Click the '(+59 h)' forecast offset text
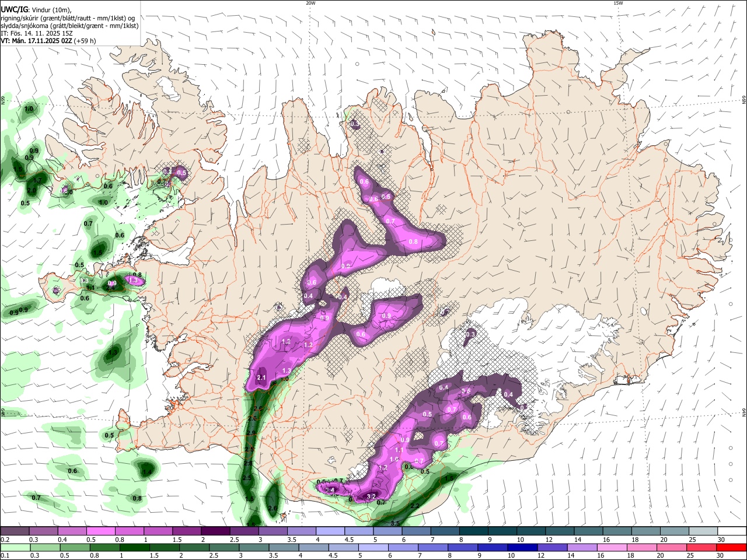 pyautogui.click(x=85, y=41)
